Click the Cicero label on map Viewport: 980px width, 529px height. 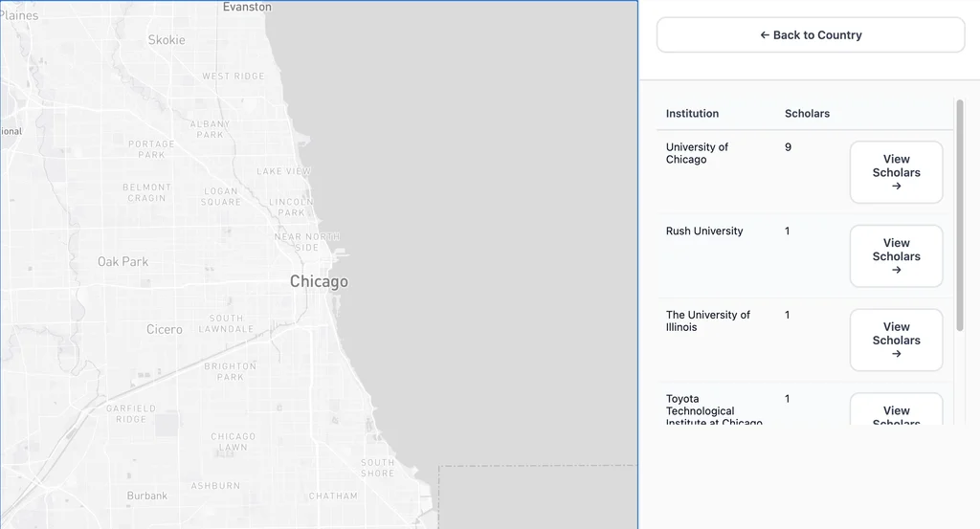pyautogui.click(x=165, y=329)
